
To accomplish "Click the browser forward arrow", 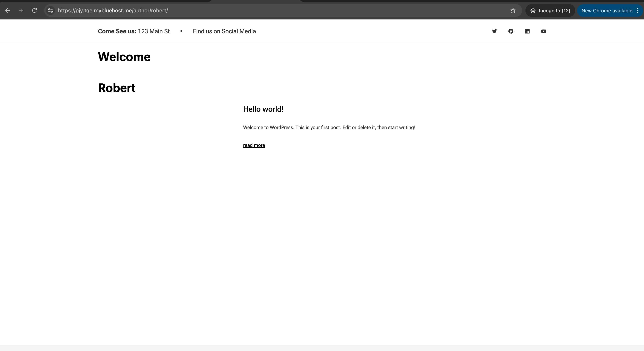I will click(x=21, y=10).
